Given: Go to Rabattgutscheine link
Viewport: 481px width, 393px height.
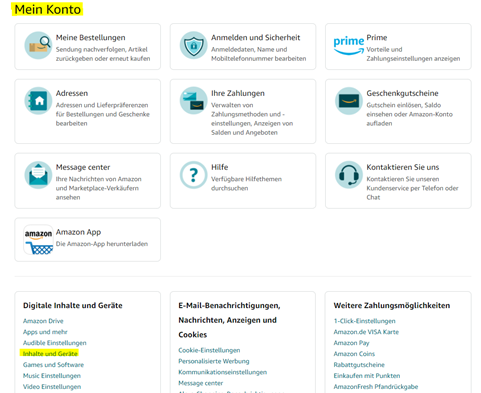Looking at the screenshot, I should [x=359, y=365].
